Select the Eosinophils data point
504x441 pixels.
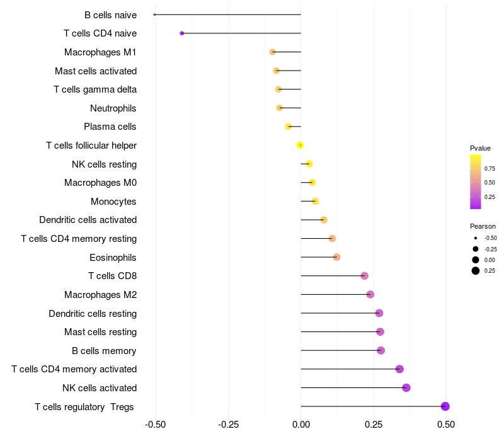[336, 257]
